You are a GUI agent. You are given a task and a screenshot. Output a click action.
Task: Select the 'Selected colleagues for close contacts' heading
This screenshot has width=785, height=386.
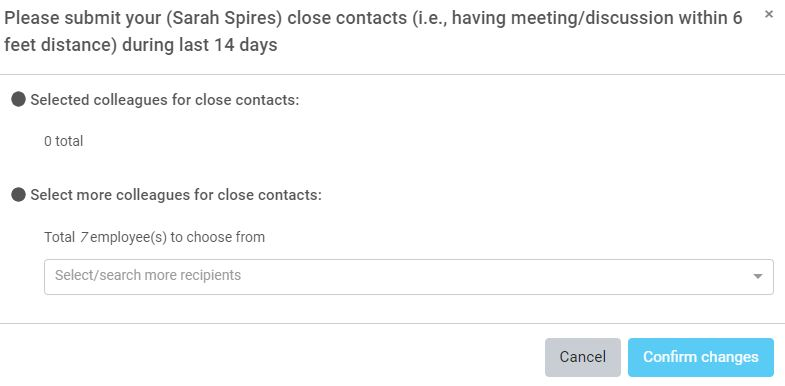[x=165, y=100]
